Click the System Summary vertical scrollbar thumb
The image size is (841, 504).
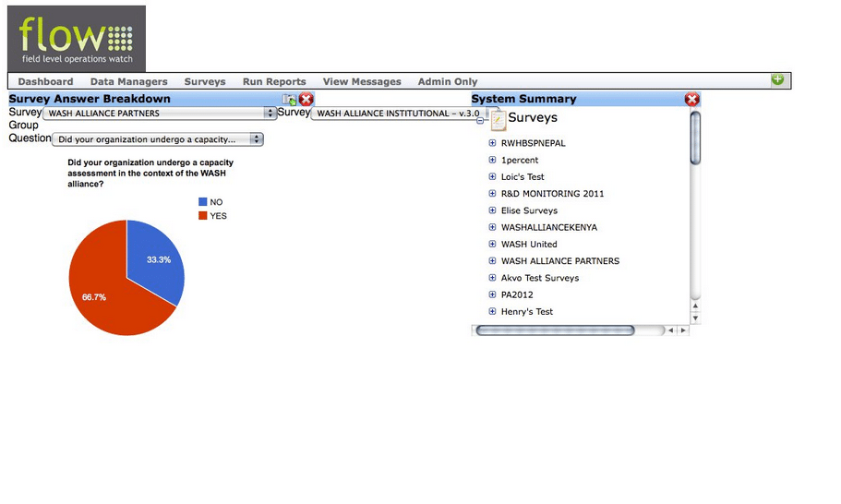point(695,138)
